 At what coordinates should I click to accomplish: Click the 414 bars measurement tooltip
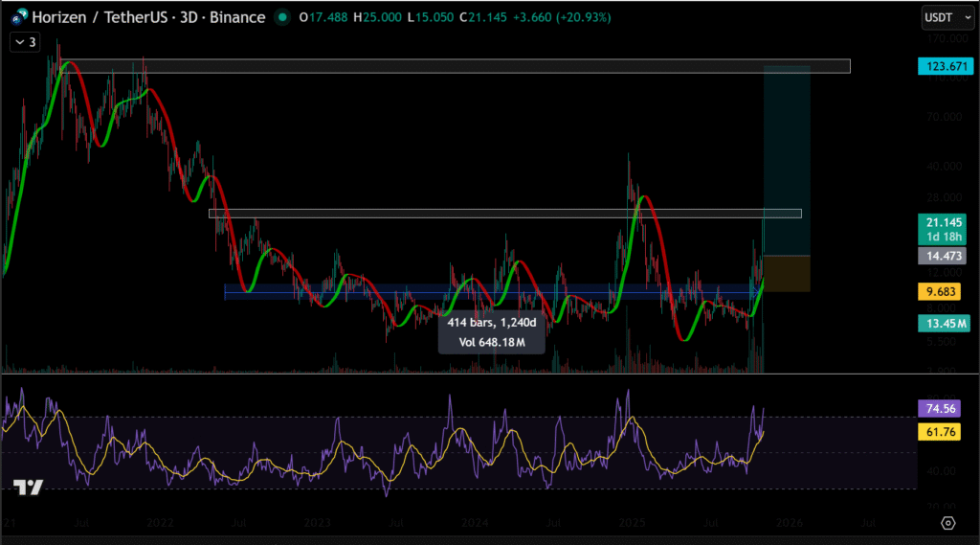[x=492, y=330]
